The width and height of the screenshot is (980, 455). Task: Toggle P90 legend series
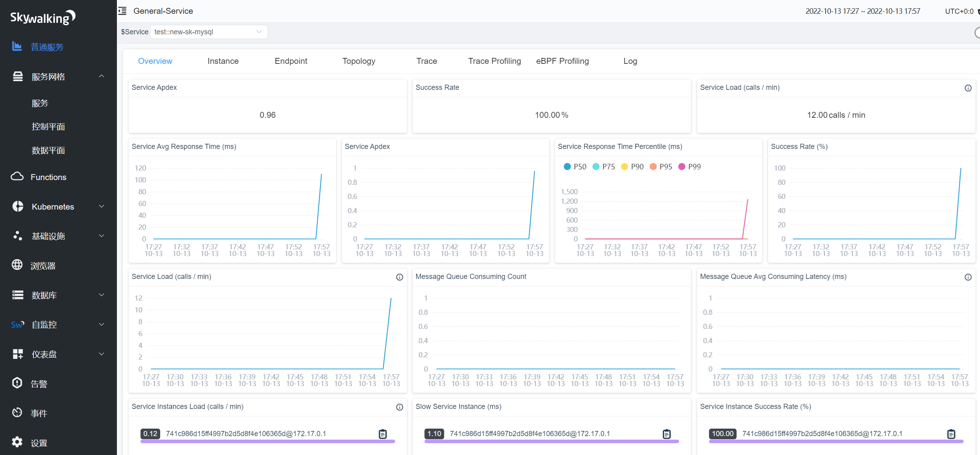[632, 167]
